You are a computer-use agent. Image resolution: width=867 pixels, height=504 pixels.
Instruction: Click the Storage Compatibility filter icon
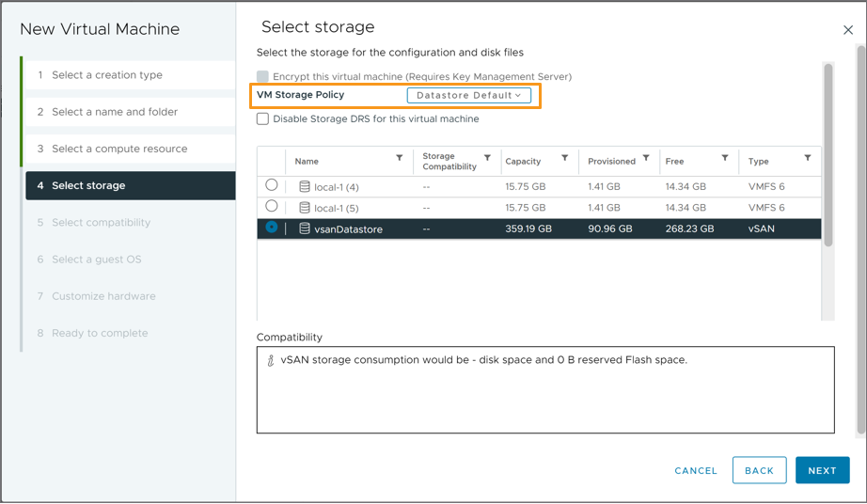487,158
